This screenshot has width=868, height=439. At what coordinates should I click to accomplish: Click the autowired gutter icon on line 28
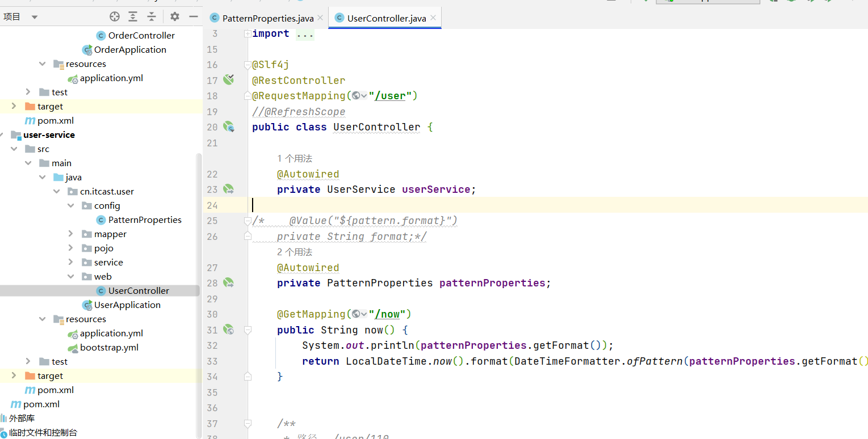tap(228, 282)
